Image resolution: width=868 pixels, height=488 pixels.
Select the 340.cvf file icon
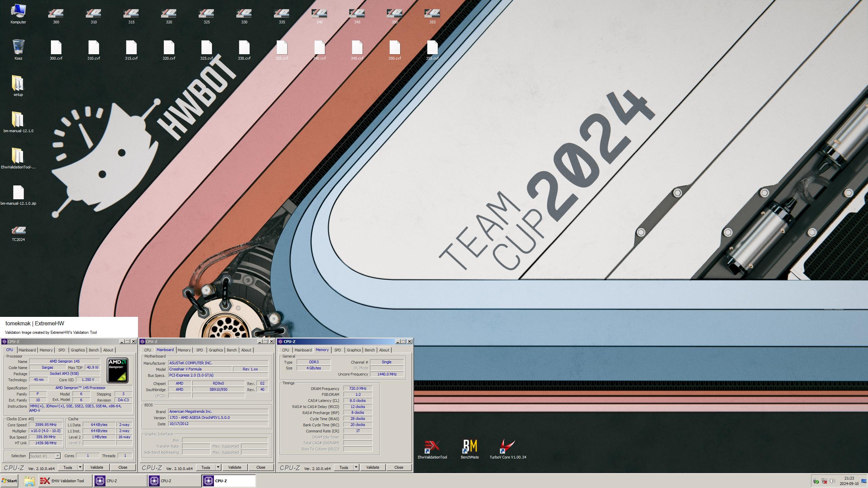tap(319, 50)
